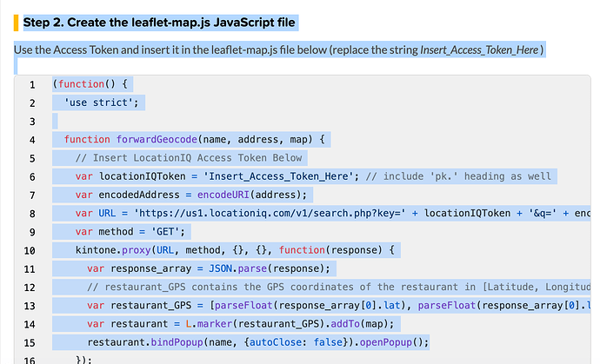Click line number 15 in the code gutter
The width and height of the screenshot is (600, 364).
[x=30, y=343]
